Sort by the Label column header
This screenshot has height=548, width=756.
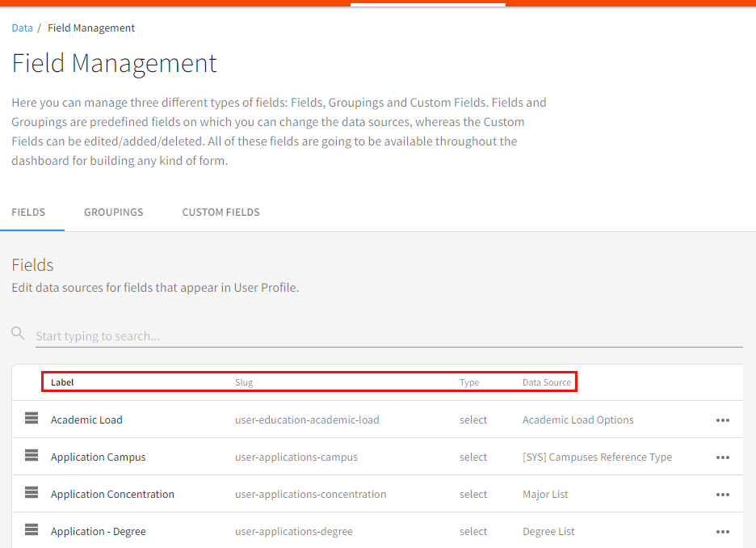62,382
